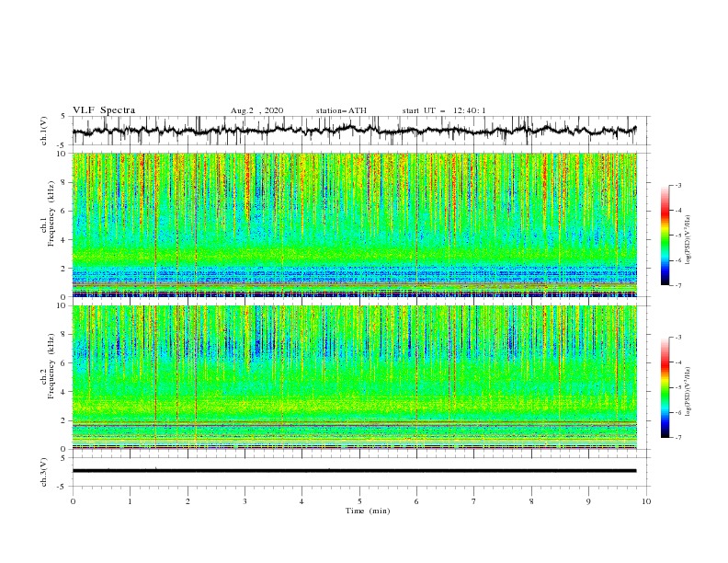
Task: Click the ch.3 flat voltage trace
Action: coord(354,471)
